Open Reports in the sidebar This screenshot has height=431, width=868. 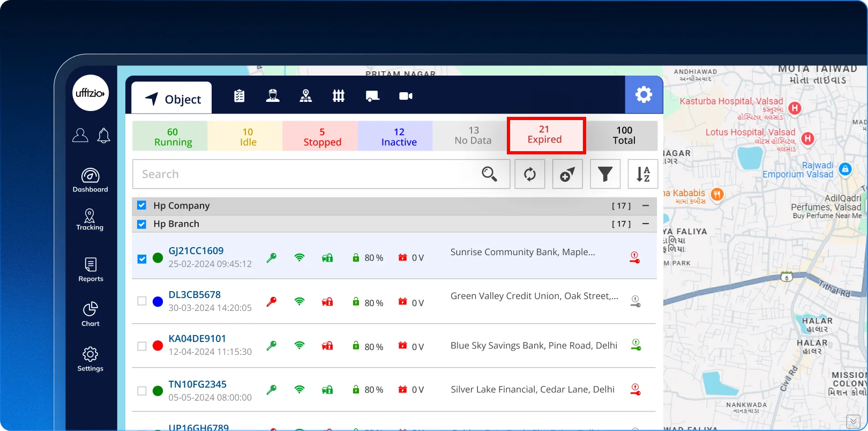click(91, 270)
